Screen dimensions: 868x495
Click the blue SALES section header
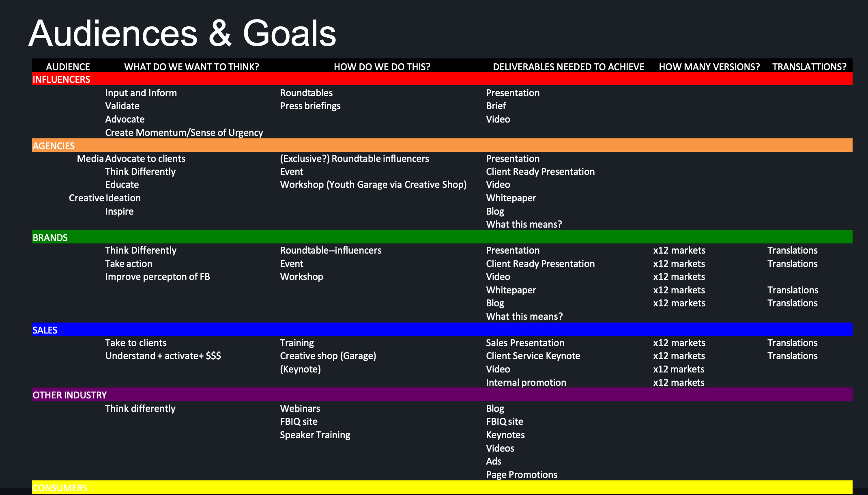pos(45,330)
